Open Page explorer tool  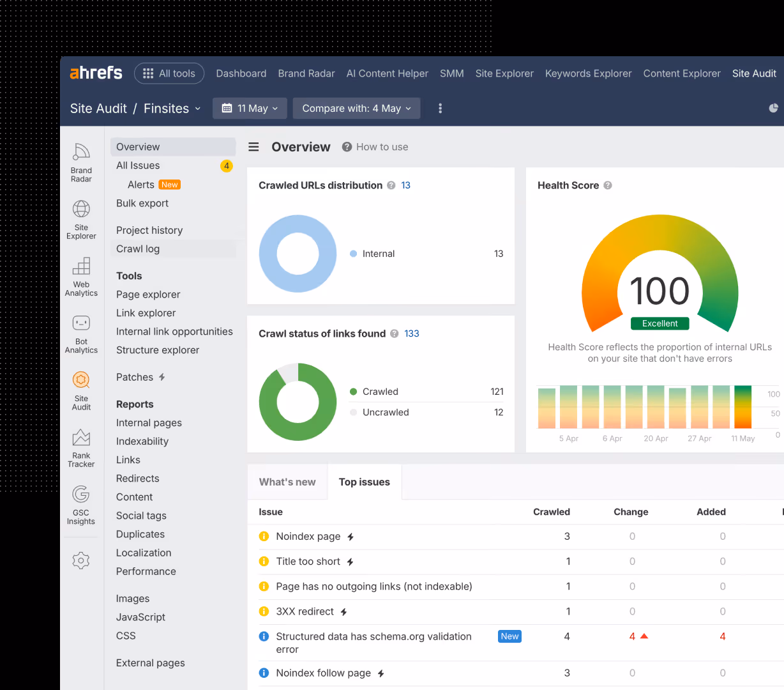coord(148,295)
